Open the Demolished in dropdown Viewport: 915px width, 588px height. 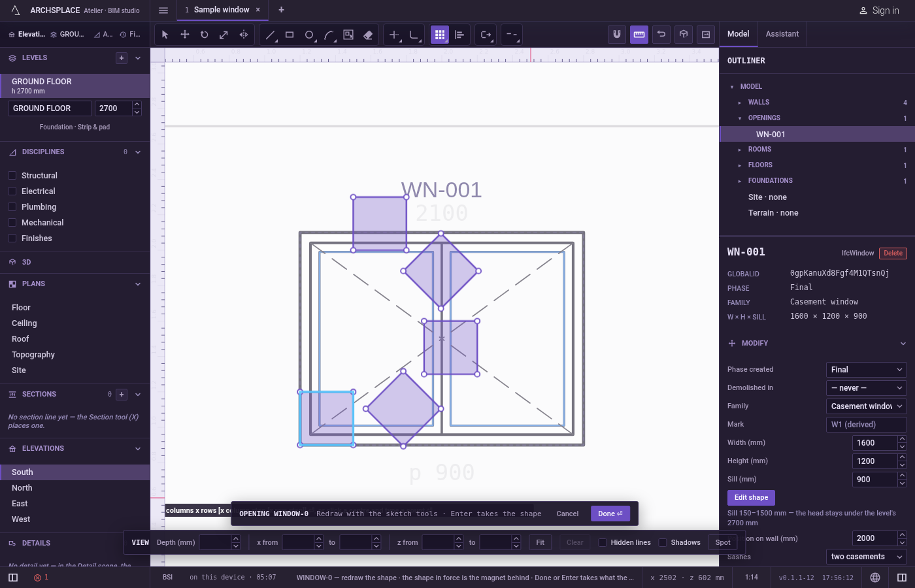[x=866, y=388]
